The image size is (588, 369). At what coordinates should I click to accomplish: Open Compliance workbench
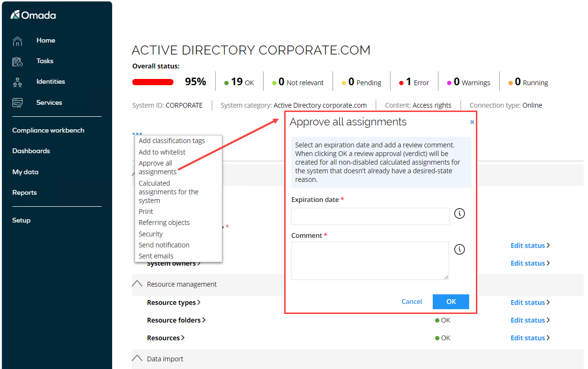click(48, 130)
